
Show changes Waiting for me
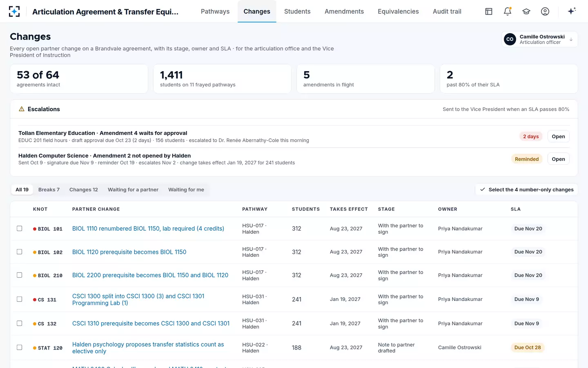pos(186,190)
